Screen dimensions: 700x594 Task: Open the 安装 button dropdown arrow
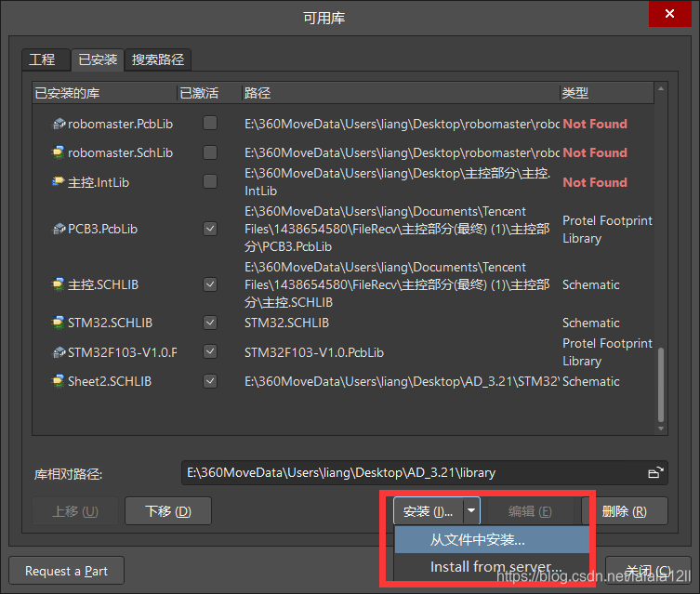click(x=472, y=510)
